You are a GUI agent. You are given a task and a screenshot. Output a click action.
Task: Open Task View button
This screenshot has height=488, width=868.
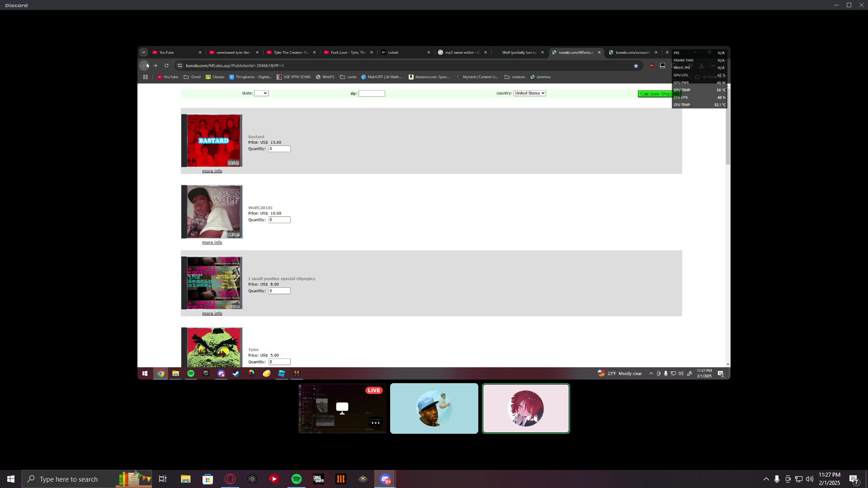pyautogui.click(x=163, y=479)
